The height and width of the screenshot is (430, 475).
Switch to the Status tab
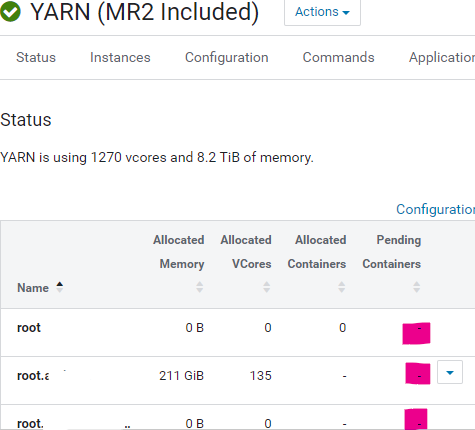point(36,57)
